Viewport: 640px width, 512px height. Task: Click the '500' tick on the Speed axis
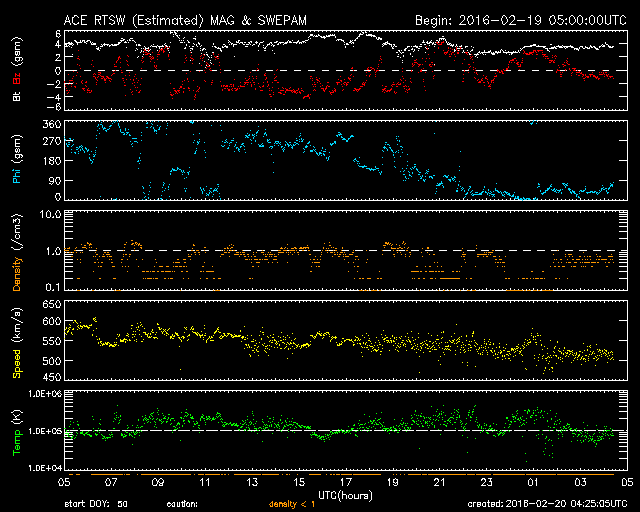coord(52,361)
